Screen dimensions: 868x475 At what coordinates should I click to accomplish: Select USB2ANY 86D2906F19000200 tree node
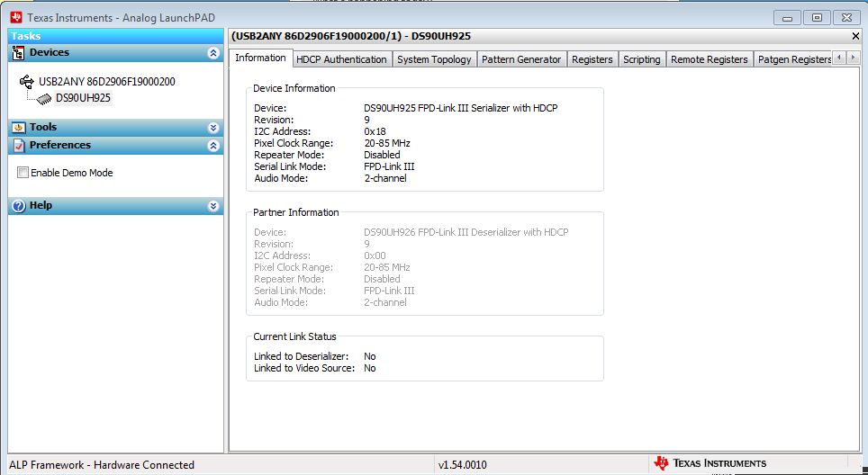[107, 82]
